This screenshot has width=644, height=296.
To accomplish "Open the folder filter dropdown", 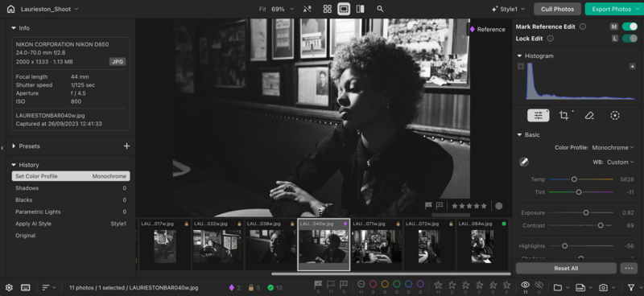I will click(561, 287).
